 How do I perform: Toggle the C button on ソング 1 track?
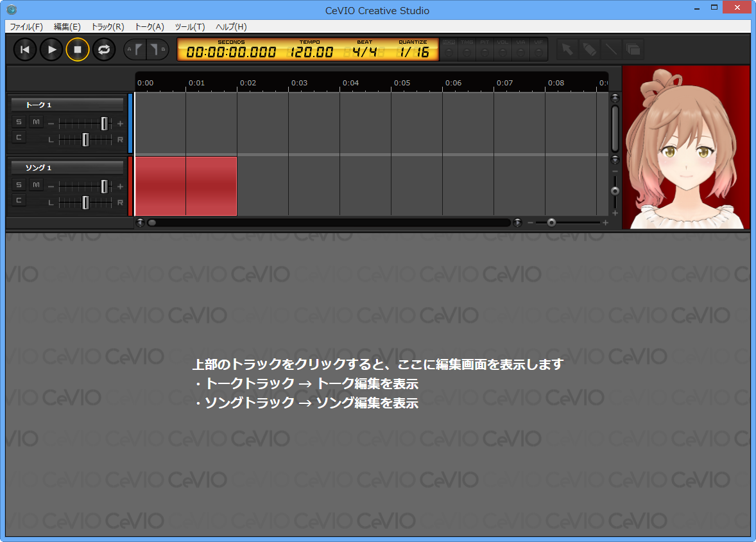pos(19,200)
